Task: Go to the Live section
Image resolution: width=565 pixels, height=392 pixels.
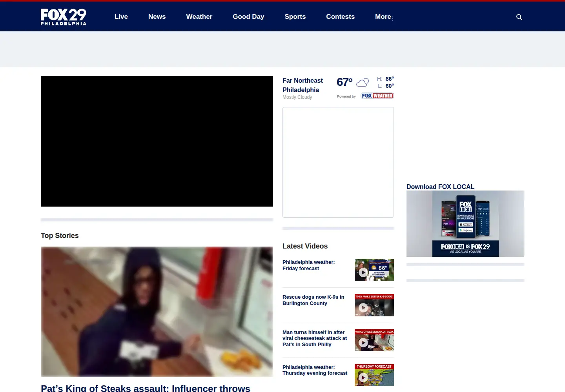Action: tap(121, 17)
